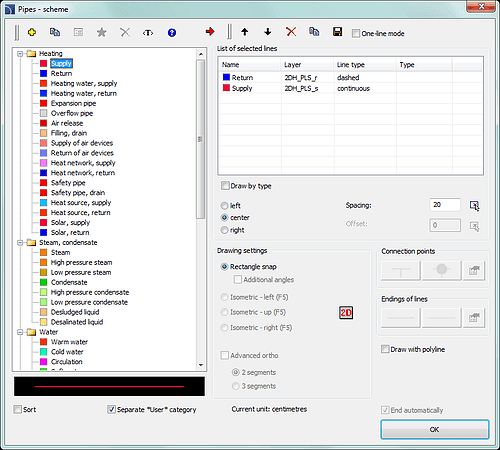Collapse the Water category
The height and width of the screenshot is (450, 500).
(x=20, y=332)
